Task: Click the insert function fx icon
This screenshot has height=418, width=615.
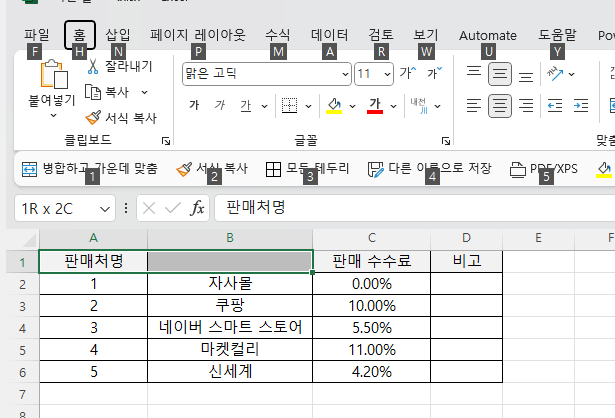Action: tap(197, 208)
